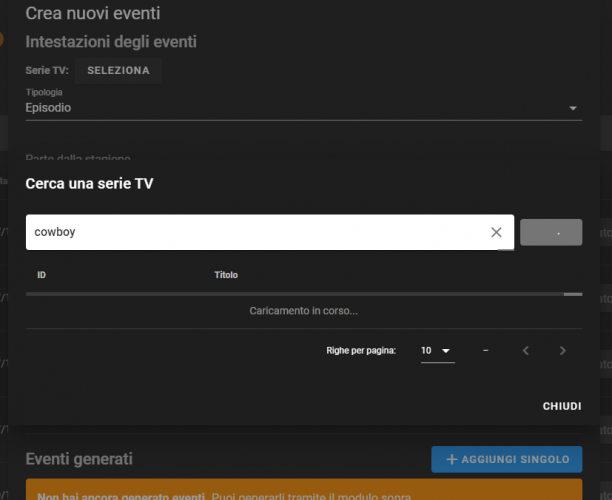This screenshot has height=500, width=612.
Task: Click the loading progress bar
Action: pos(304,294)
